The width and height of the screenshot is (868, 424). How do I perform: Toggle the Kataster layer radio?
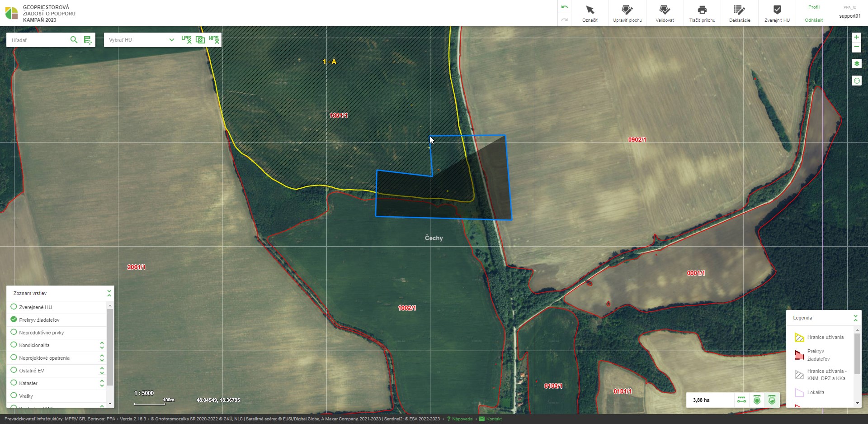pos(14,383)
